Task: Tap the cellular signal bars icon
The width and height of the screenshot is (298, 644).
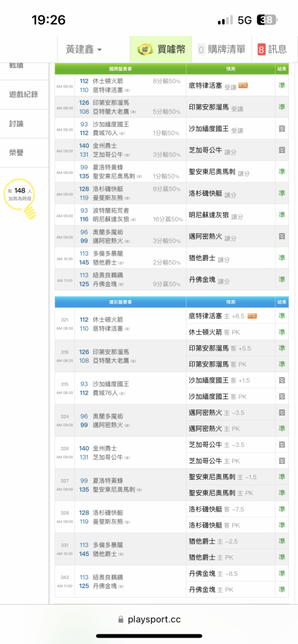Action: (225, 20)
